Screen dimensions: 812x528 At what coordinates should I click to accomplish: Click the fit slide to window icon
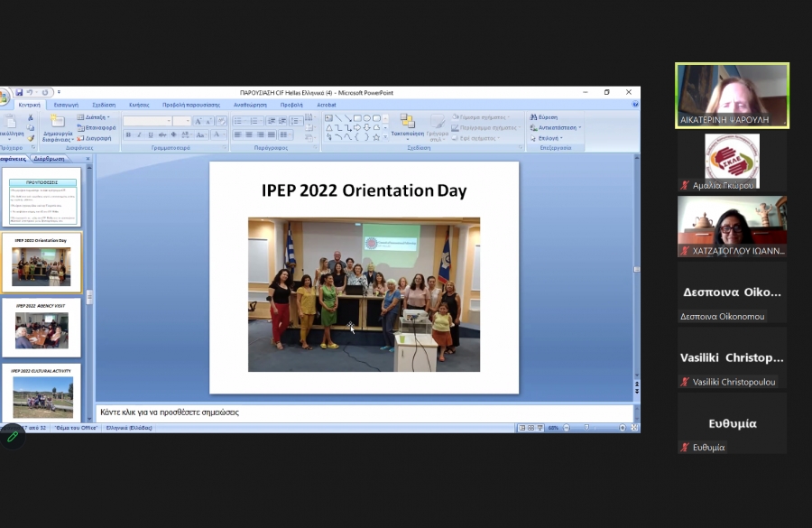pyautogui.click(x=634, y=428)
